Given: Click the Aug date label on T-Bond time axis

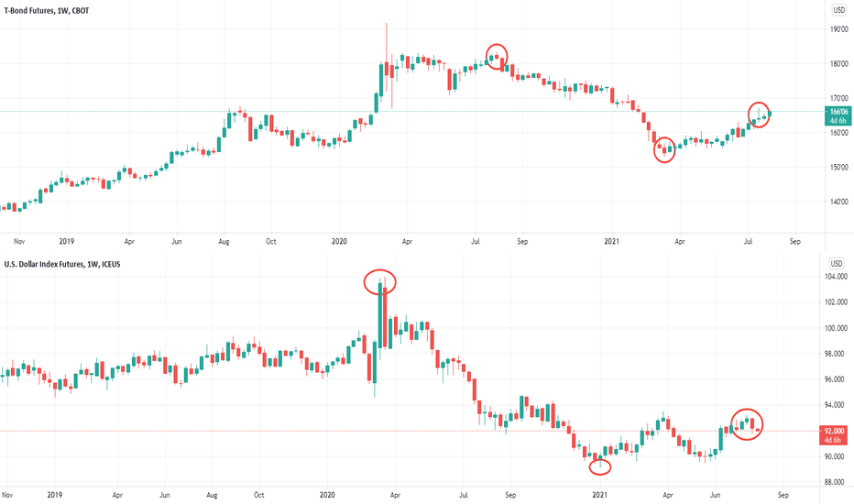Looking at the screenshot, I should (224, 241).
